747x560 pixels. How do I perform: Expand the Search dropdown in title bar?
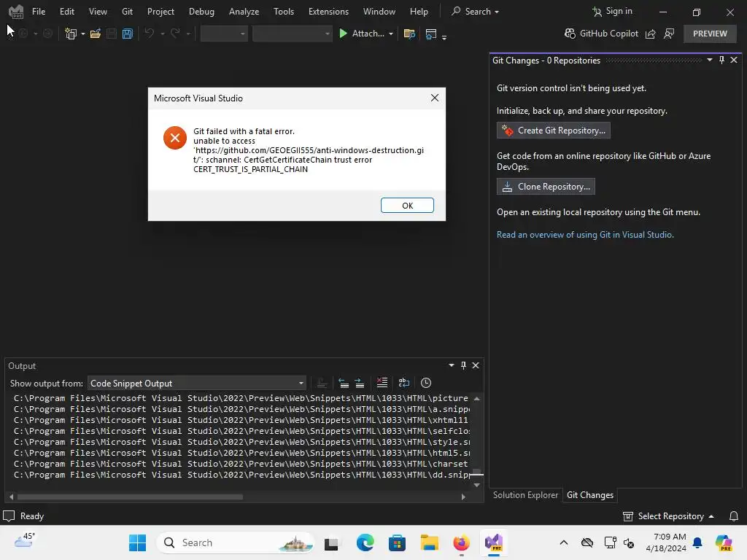point(496,12)
